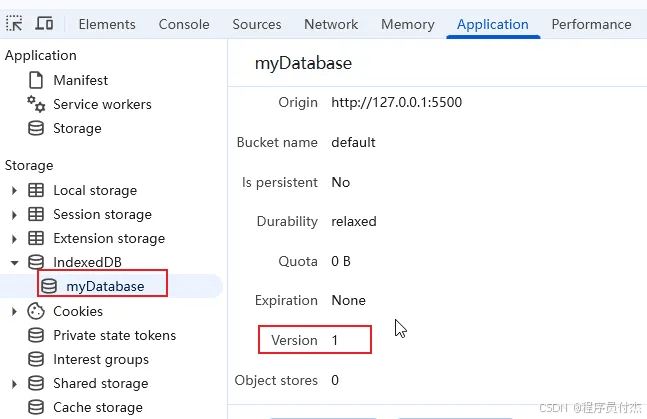This screenshot has height=419, width=647.
Task: Expand the Cookies tree node arrow
Action: point(14,311)
